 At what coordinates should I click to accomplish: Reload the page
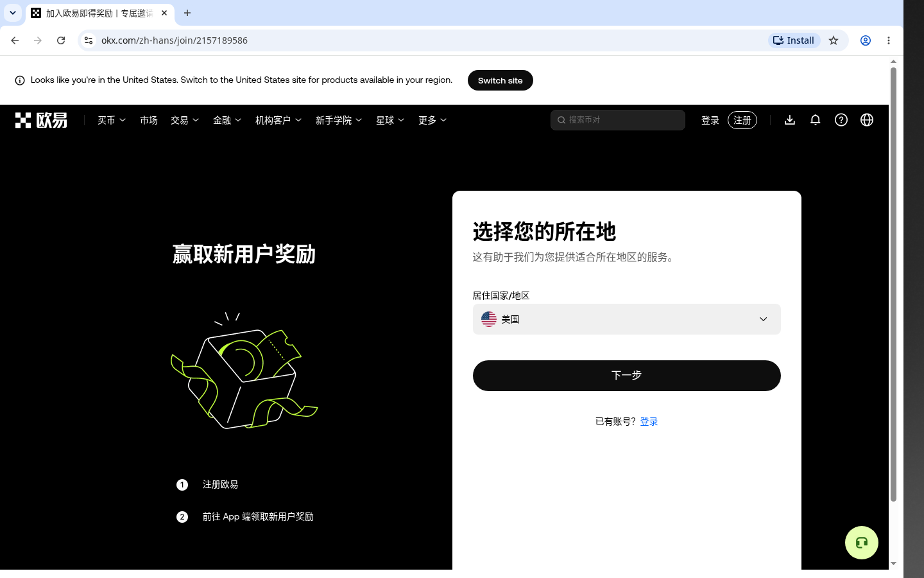pos(61,40)
